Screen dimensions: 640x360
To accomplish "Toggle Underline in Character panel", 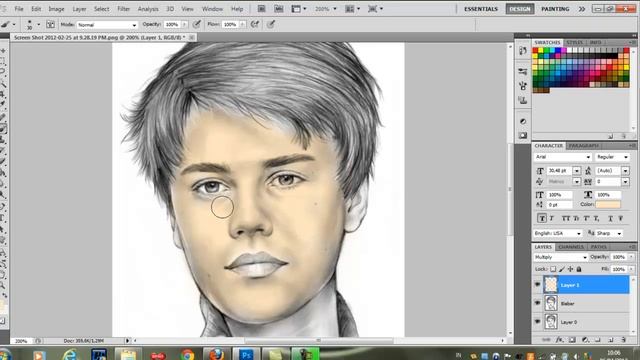I will 610,218.
